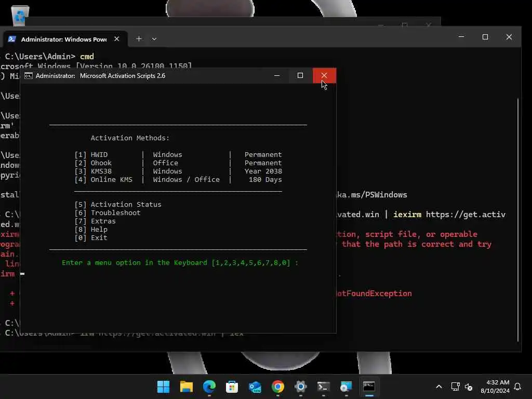Click 'https://get.activ' URL text in terminal

[x=465, y=215]
